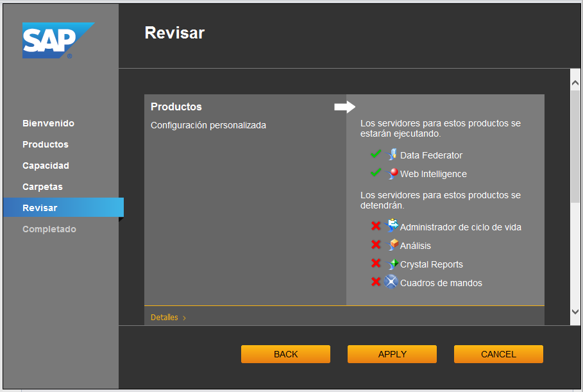Click the Análisis product icon
The image size is (583, 392).
(393, 245)
